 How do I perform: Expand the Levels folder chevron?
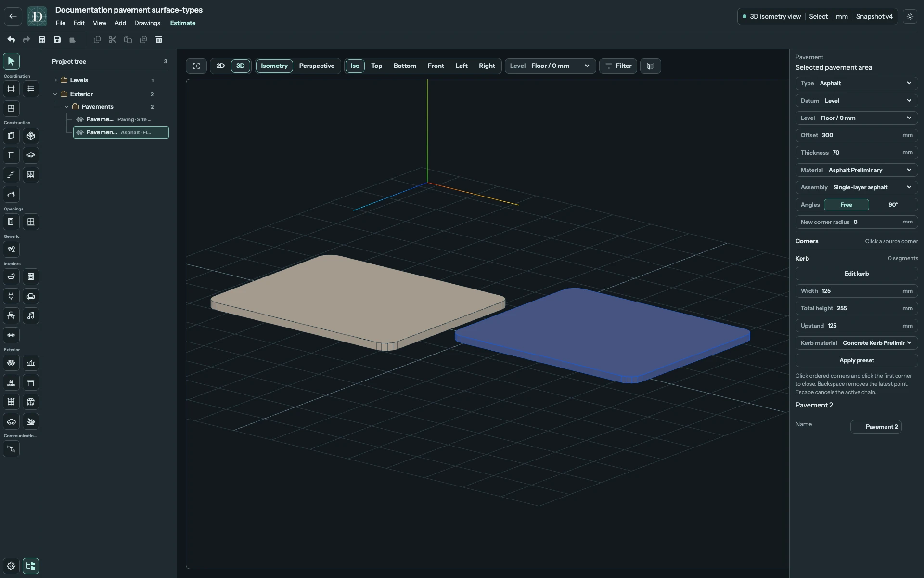coord(56,80)
